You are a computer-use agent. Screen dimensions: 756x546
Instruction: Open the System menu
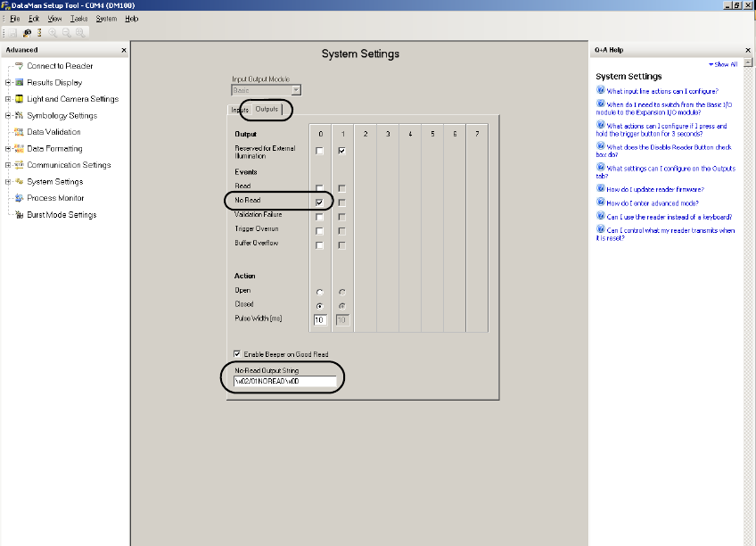(x=106, y=19)
